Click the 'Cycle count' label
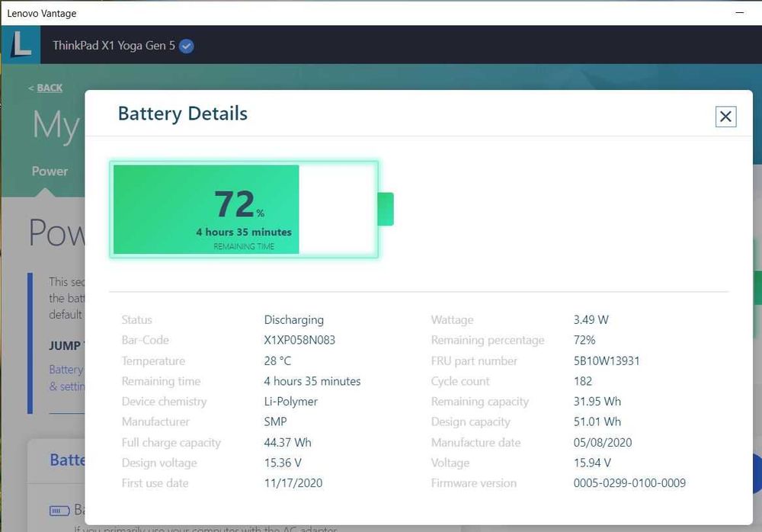The image size is (762, 532). (x=460, y=381)
